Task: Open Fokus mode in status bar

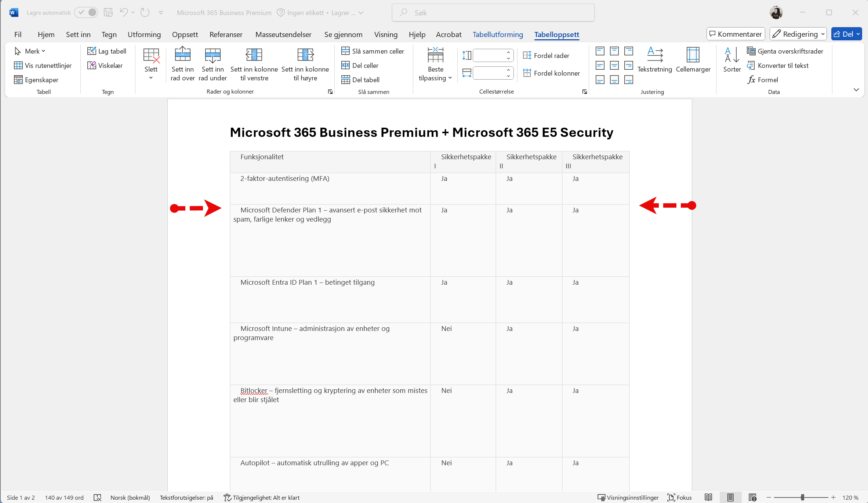Action: pyautogui.click(x=680, y=497)
